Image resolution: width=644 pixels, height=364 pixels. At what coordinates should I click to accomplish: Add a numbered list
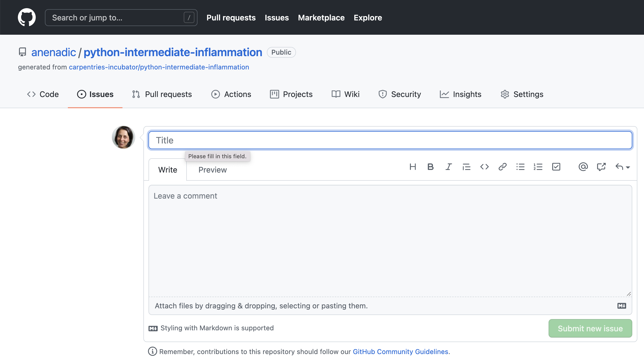tap(538, 167)
